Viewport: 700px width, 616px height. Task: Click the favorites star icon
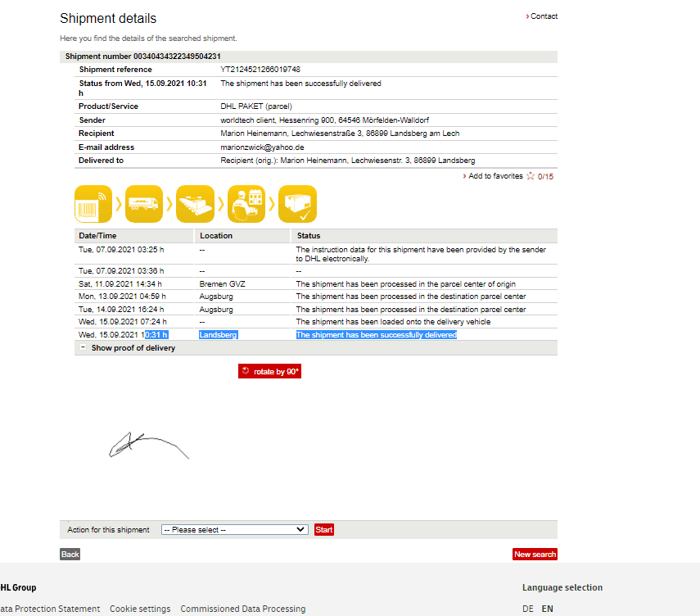tap(531, 176)
